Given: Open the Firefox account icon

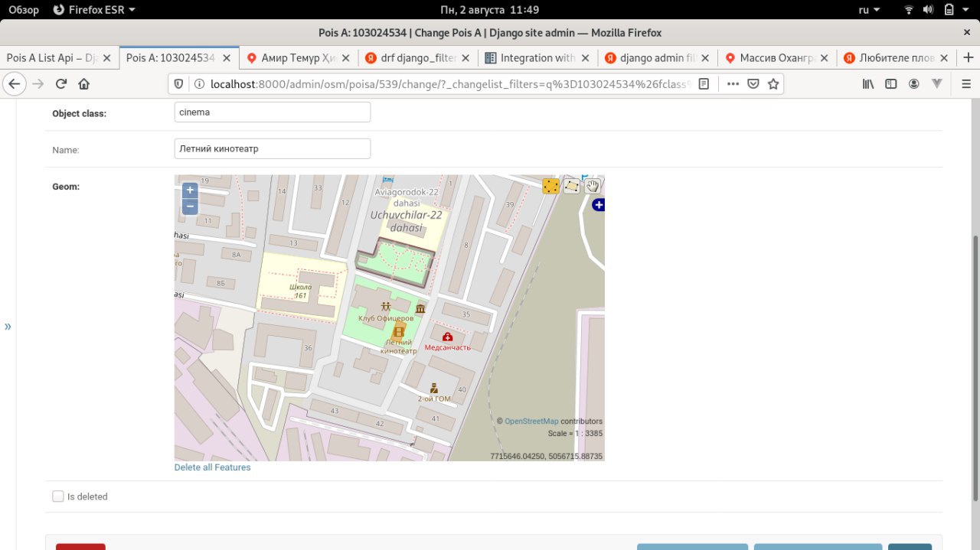Looking at the screenshot, I should [x=914, y=83].
